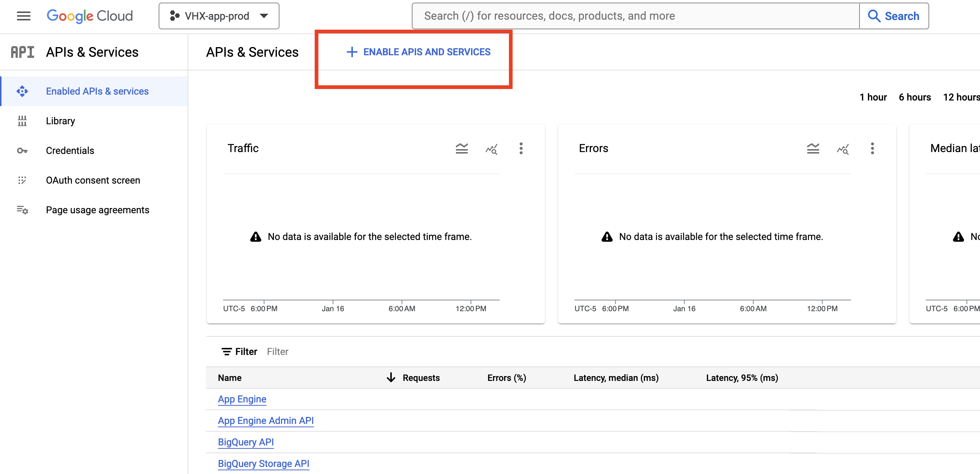The height and width of the screenshot is (474, 980).
Task: Click the Page usage agreements icon
Action: [22, 210]
